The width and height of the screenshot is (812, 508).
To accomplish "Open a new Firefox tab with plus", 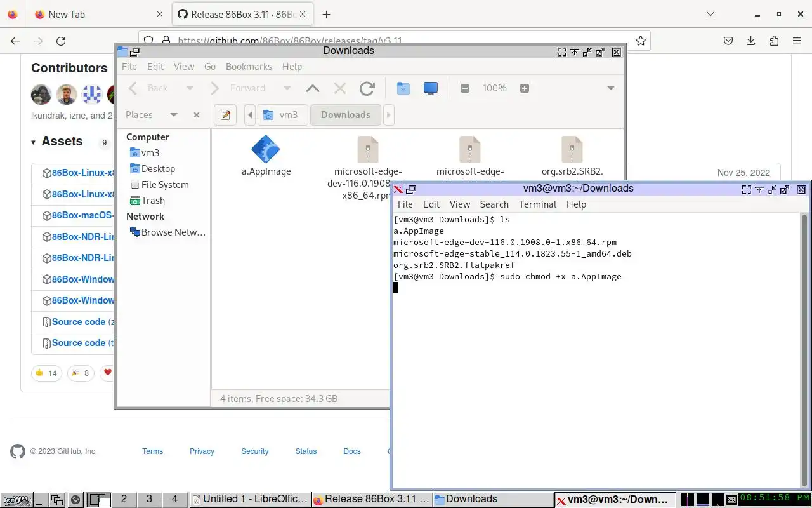I will [326, 14].
